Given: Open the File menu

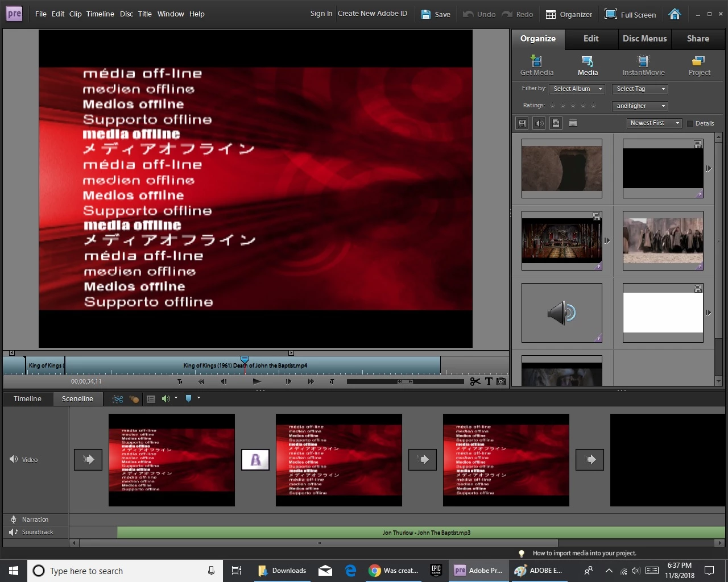Looking at the screenshot, I should point(41,14).
